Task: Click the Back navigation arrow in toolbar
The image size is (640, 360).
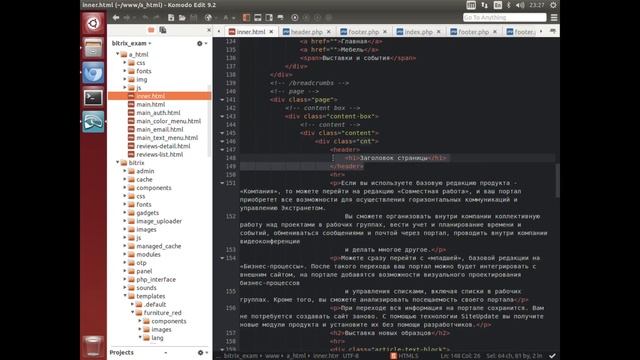Action: click(x=116, y=18)
